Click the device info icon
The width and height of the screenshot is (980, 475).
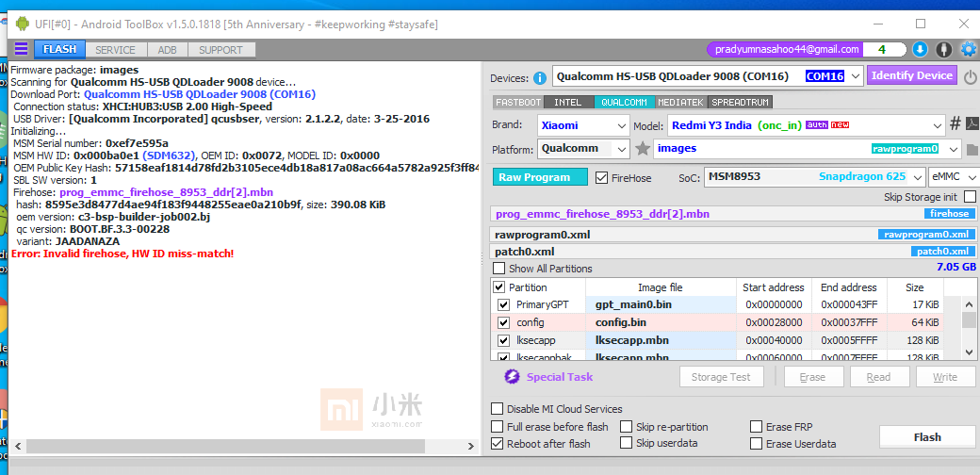coord(540,78)
